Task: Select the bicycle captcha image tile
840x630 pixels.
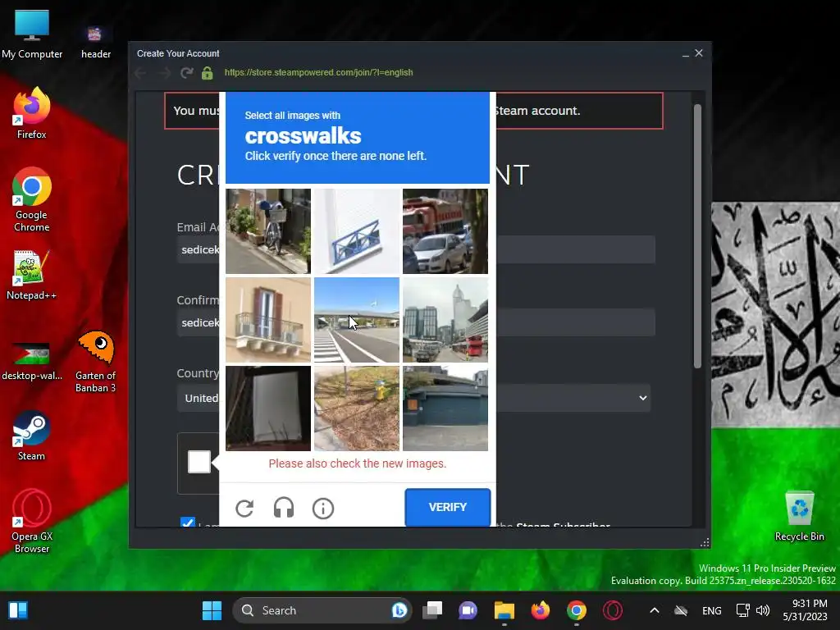Action: point(268,231)
